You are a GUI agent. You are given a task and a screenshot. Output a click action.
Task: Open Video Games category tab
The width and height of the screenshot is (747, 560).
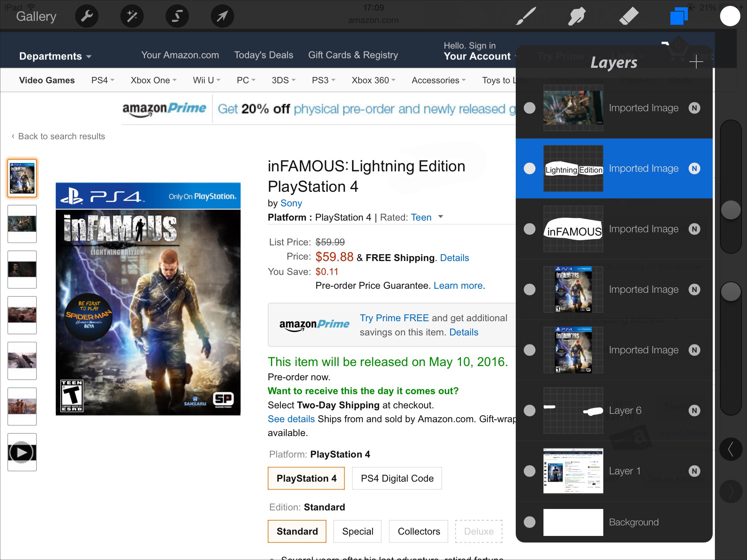coord(47,80)
